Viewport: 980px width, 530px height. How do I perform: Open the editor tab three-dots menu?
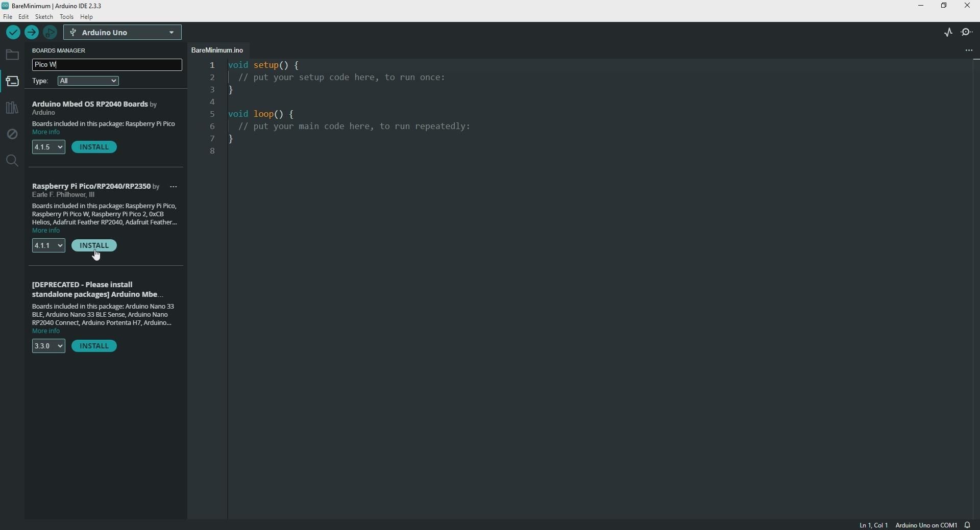click(x=969, y=51)
